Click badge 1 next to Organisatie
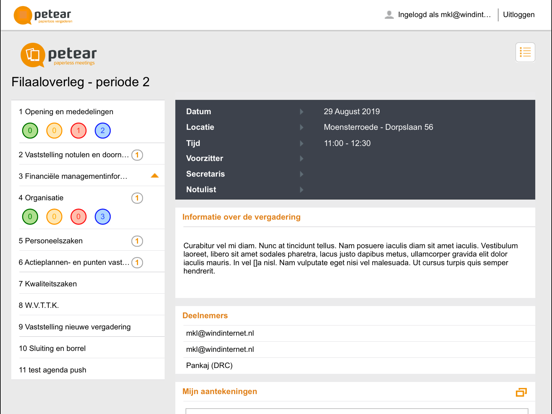The width and height of the screenshot is (552, 414). click(x=137, y=198)
